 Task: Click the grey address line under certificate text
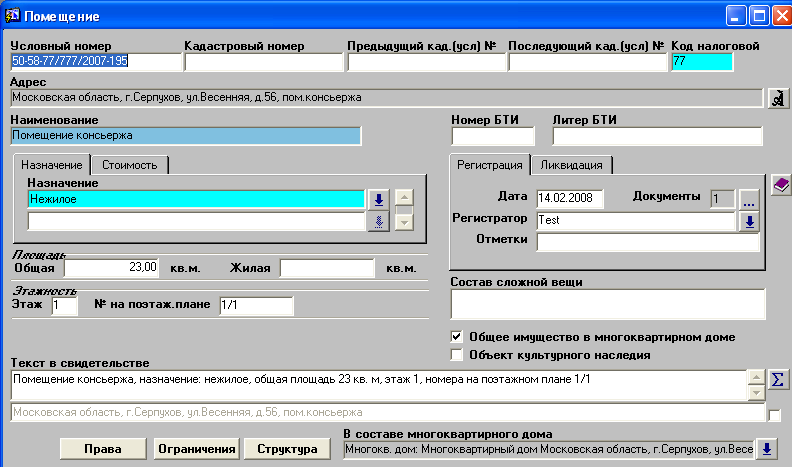click(388, 412)
